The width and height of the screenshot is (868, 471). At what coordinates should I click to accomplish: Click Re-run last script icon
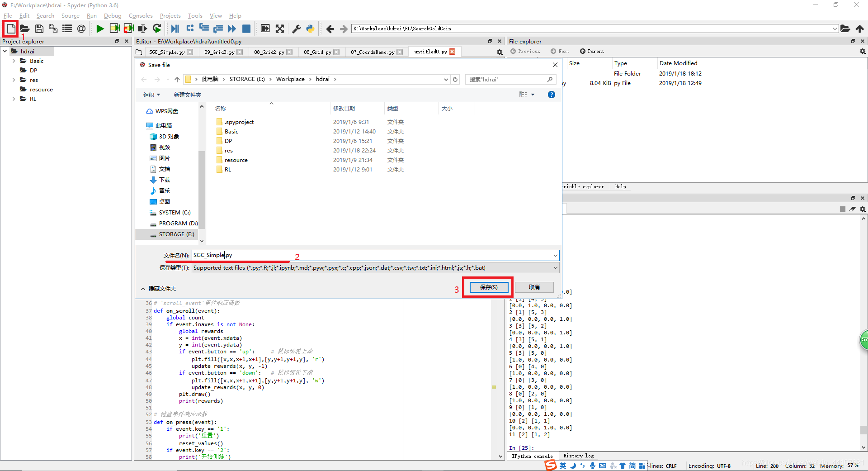coord(157,29)
